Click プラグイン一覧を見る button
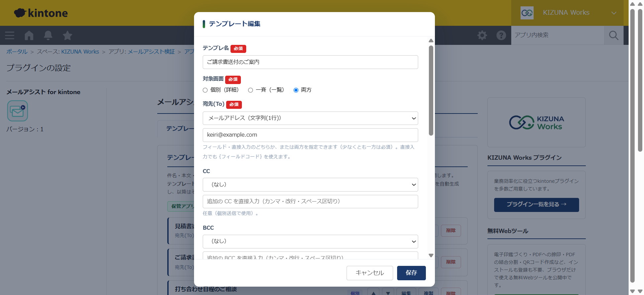644x295 pixels. (536, 205)
